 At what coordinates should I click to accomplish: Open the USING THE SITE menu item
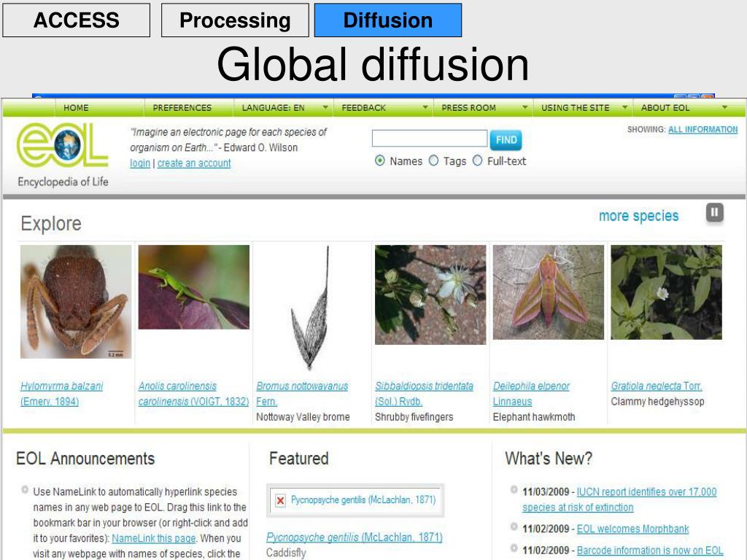click(x=575, y=108)
